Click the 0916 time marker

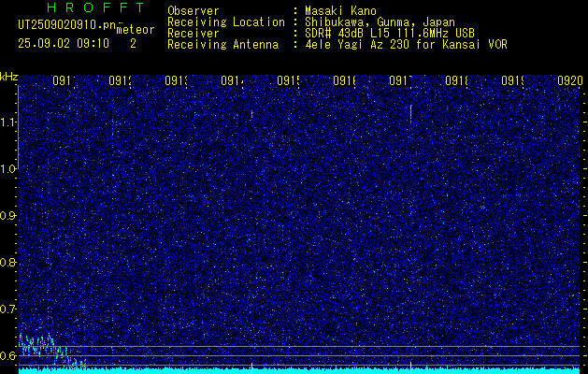click(345, 80)
